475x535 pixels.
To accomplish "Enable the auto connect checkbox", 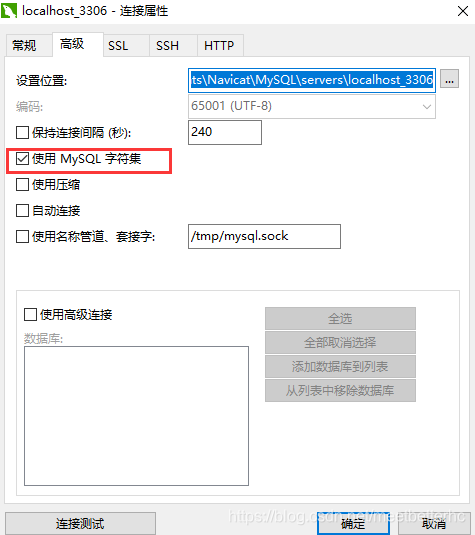I will [x=22, y=211].
